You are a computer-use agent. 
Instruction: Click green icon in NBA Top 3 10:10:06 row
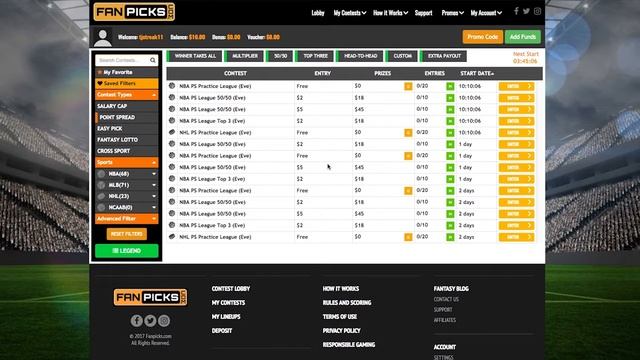pos(450,121)
